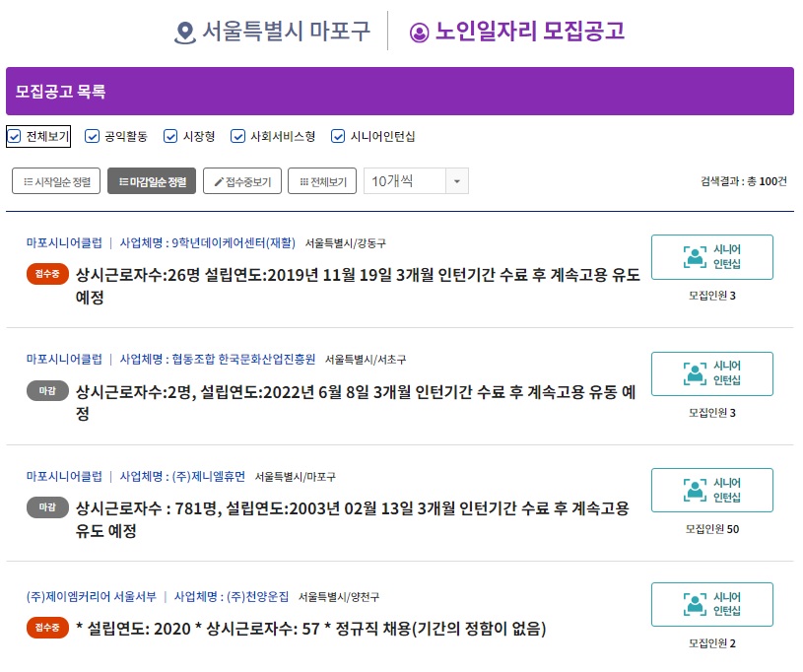Viewport: 803px width, 672px height.
Task: Click the 모집인원 50 text
Action: pos(712,529)
